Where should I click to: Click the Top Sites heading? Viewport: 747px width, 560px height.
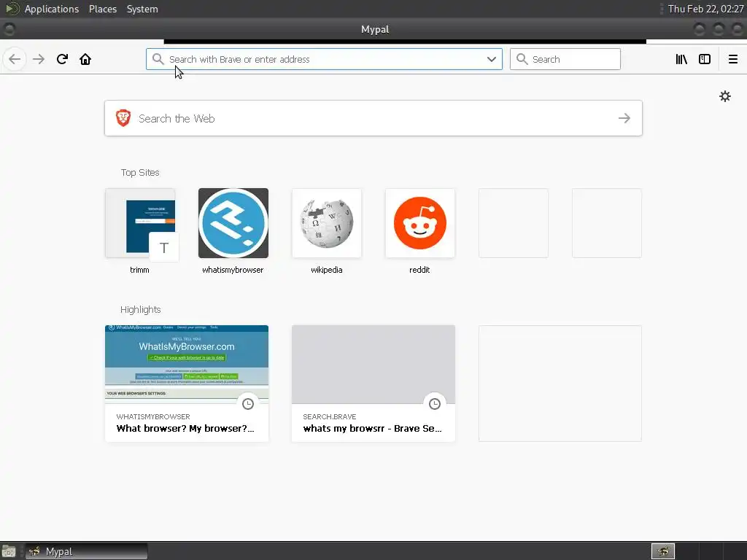[140, 172]
